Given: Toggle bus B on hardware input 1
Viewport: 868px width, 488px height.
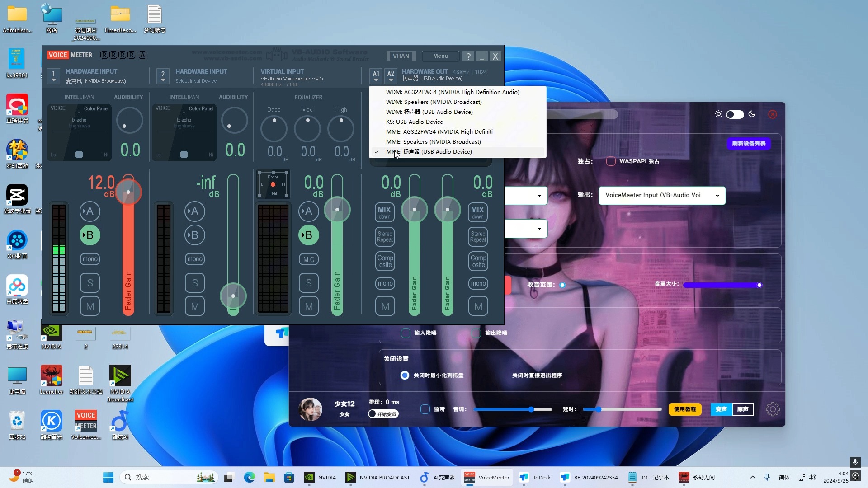Looking at the screenshot, I should click(x=90, y=235).
